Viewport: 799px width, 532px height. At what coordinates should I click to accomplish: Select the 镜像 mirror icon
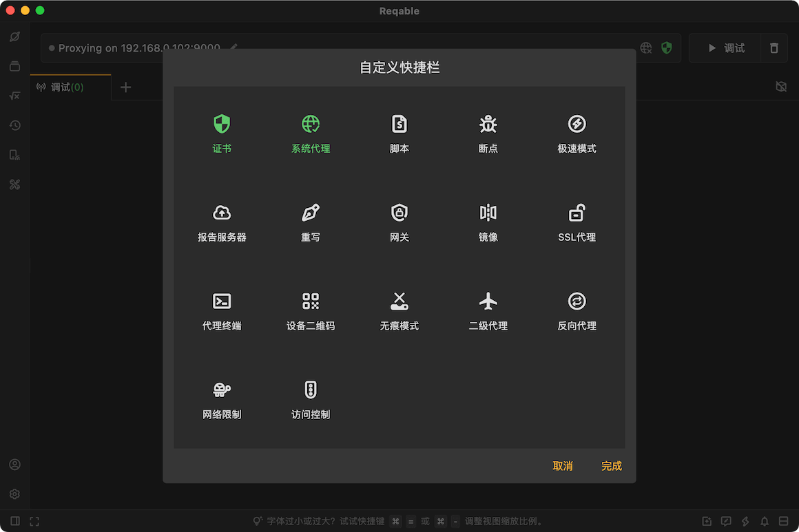coord(488,212)
